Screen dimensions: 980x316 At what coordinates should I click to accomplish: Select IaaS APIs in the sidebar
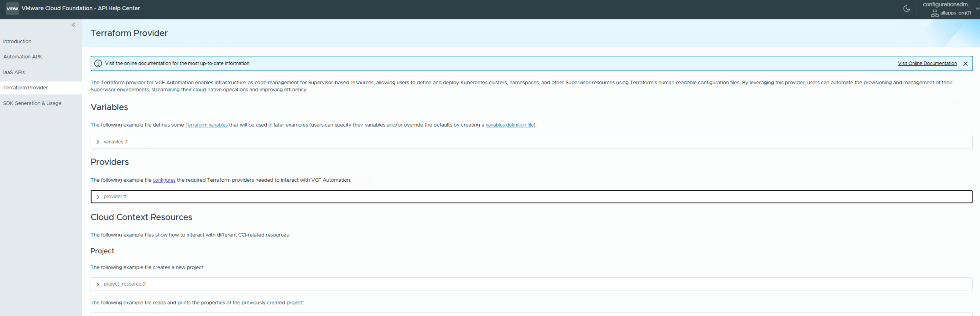point(14,72)
